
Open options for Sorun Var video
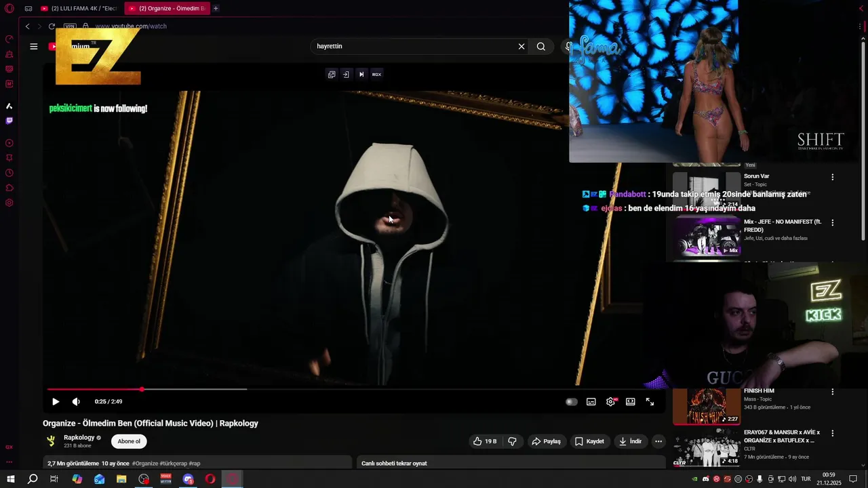coord(833,177)
